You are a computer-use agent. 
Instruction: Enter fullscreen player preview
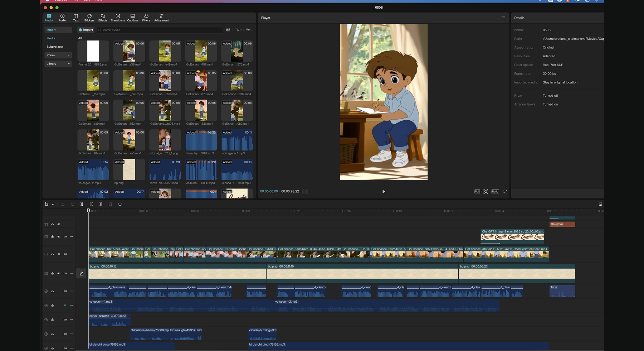(505, 192)
